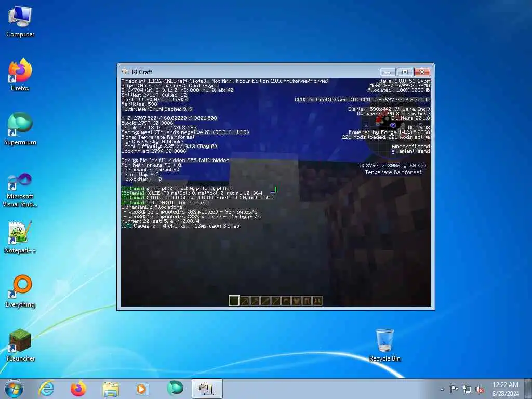Open the clock showing 12:22 AM
The height and width of the screenshot is (399, 532).
505,389
